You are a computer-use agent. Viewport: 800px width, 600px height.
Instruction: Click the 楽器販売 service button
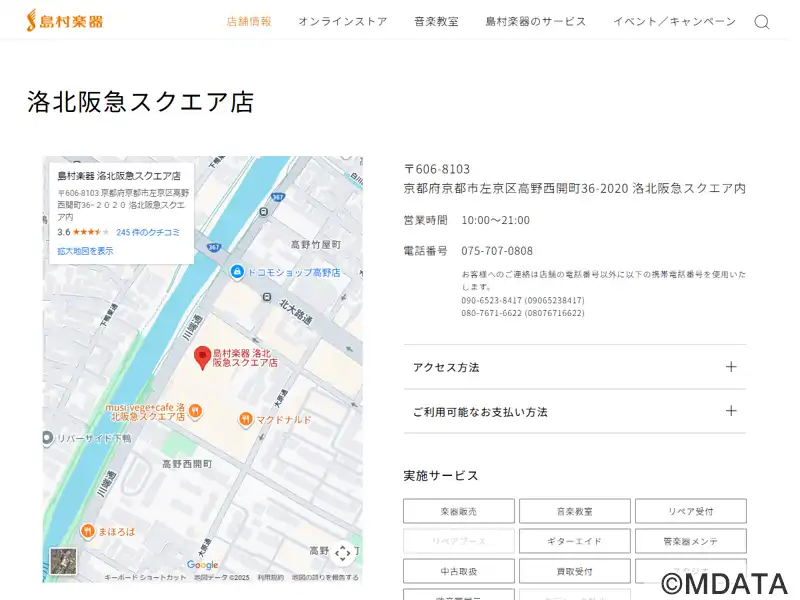(459, 511)
